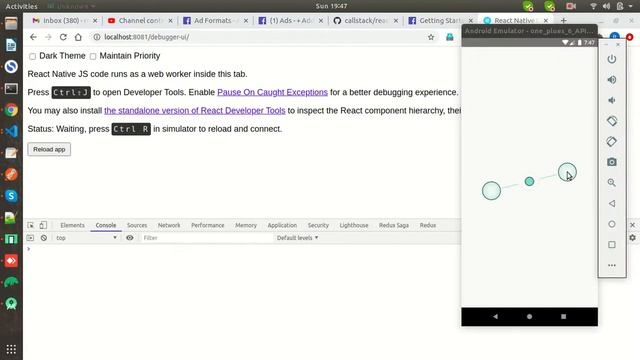640x360 pixels.
Task: Raise emulator volume
Action: click(x=611, y=80)
